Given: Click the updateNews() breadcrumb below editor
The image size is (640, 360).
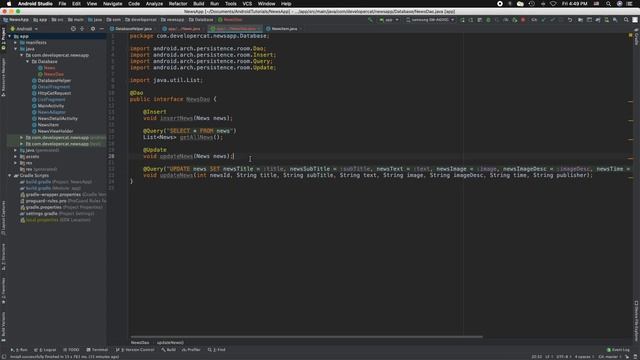Looking at the screenshot, I should pyautogui.click(x=170, y=343).
